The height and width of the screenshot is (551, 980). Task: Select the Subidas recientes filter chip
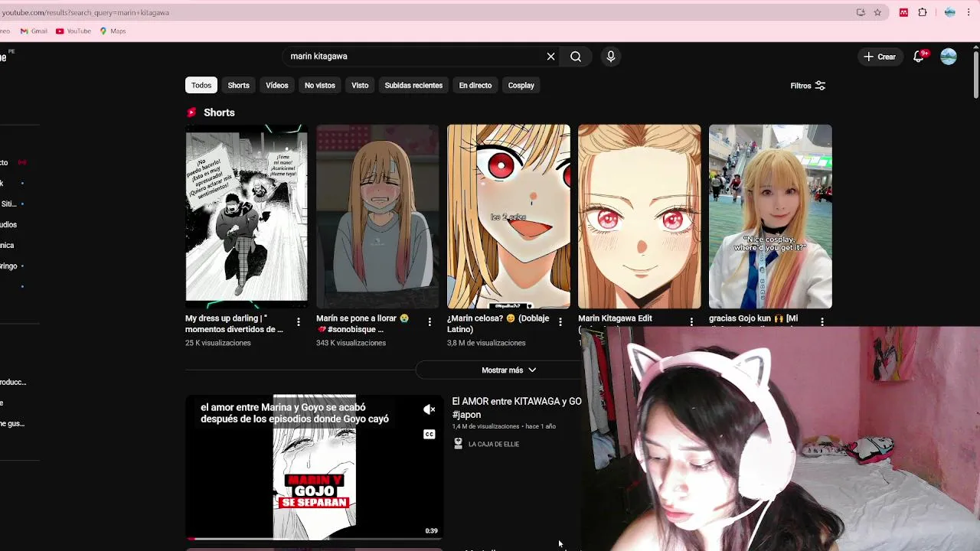(x=413, y=86)
